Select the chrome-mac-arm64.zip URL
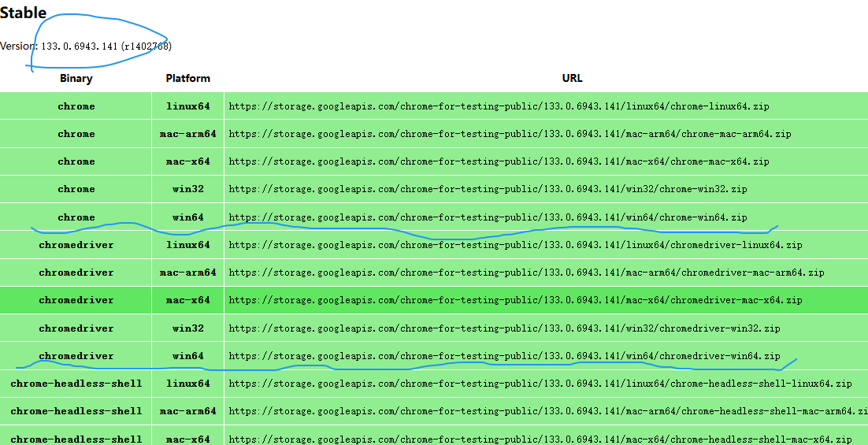868x445 pixels. pyautogui.click(x=510, y=134)
